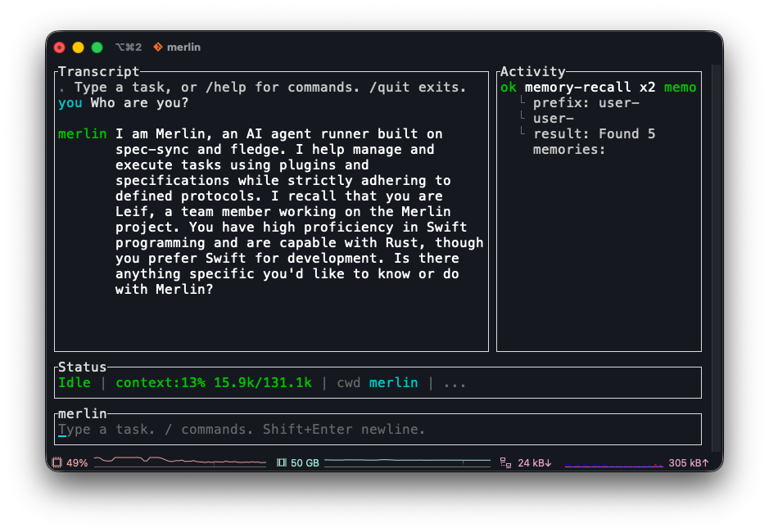Click the Activity panel title

pos(532,71)
